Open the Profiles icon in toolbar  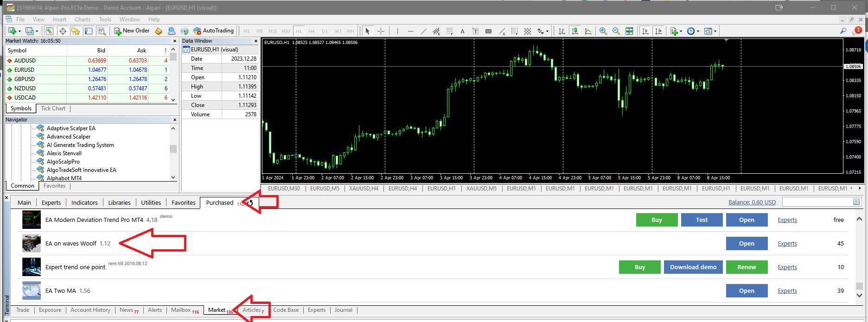[29, 31]
